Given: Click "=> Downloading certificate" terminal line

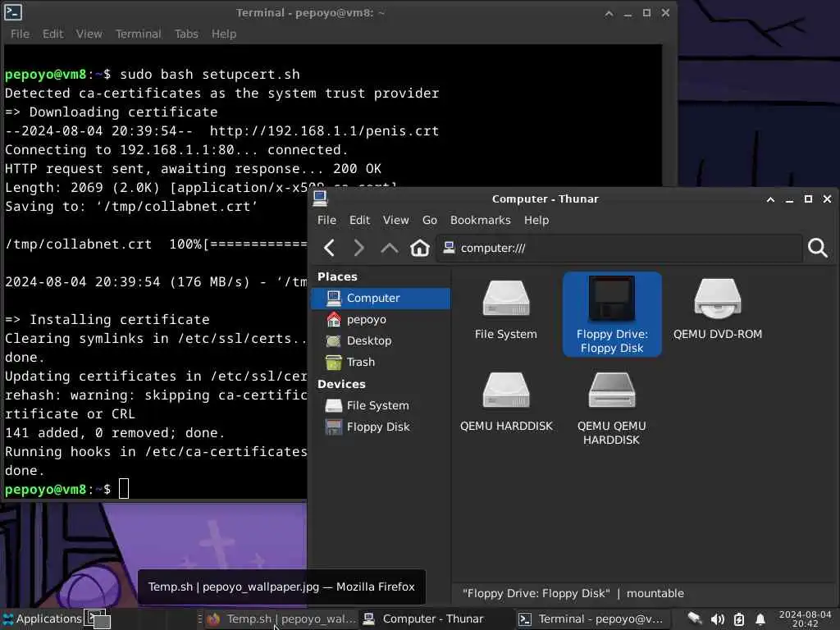Looking at the screenshot, I should (112, 112).
